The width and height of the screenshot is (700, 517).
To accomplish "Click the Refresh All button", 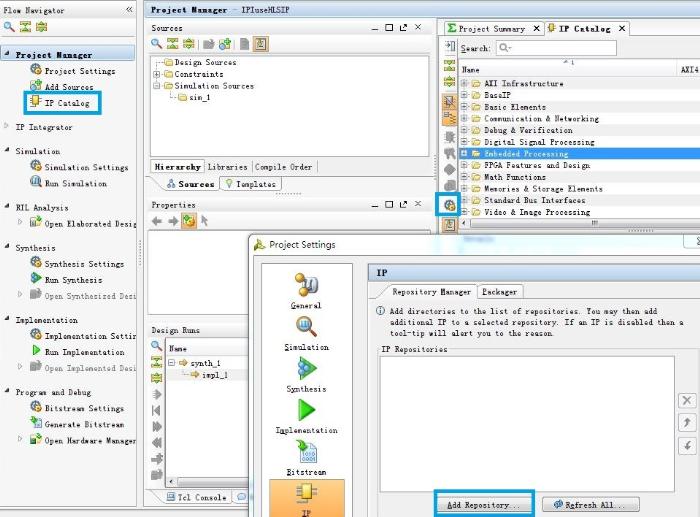I will tap(589, 505).
